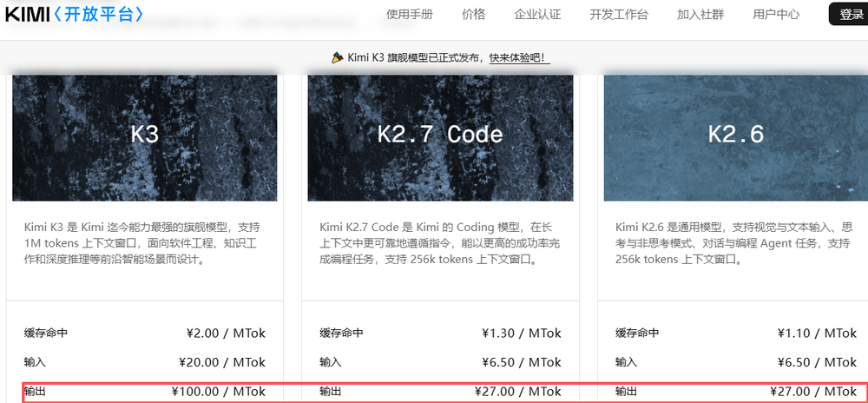868x403 pixels.
Task: Follow the 快来体验吧 link
Action: pyautogui.click(x=519, y=58)
